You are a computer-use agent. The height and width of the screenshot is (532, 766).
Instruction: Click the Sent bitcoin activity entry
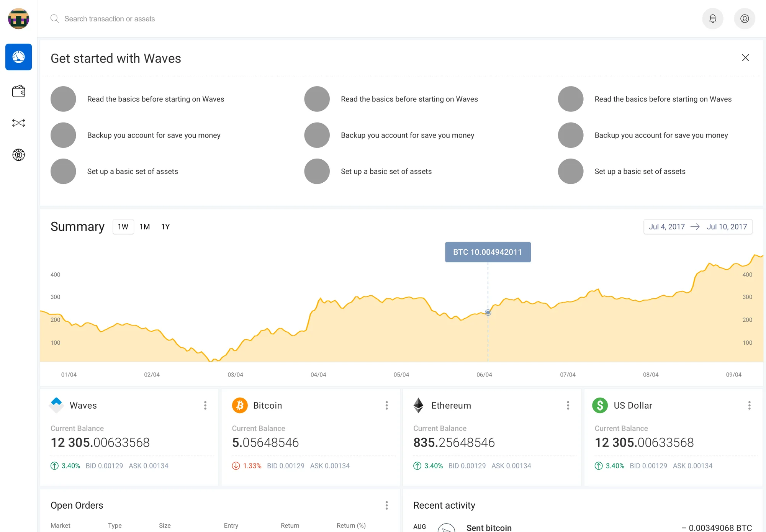(x=489, y=528)
